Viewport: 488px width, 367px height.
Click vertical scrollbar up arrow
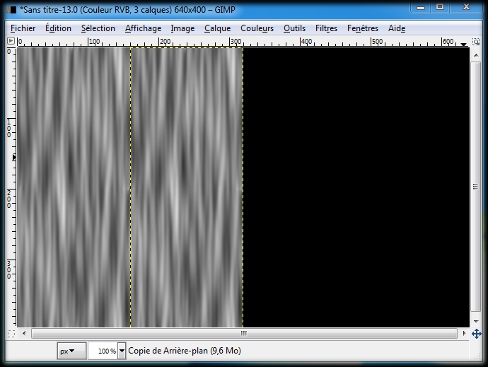(476, 55)
